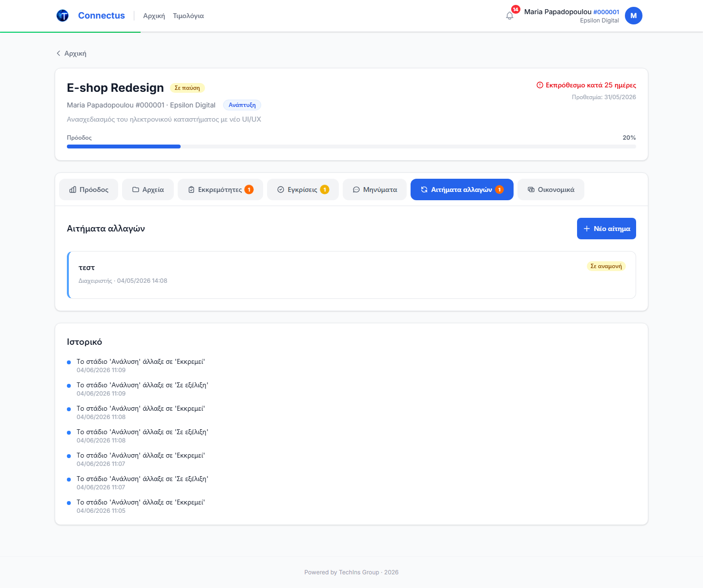Open Τιμολόγια in the top navigation
The width and height of the screenshot is (703, 588).
[x=188, y=16]
